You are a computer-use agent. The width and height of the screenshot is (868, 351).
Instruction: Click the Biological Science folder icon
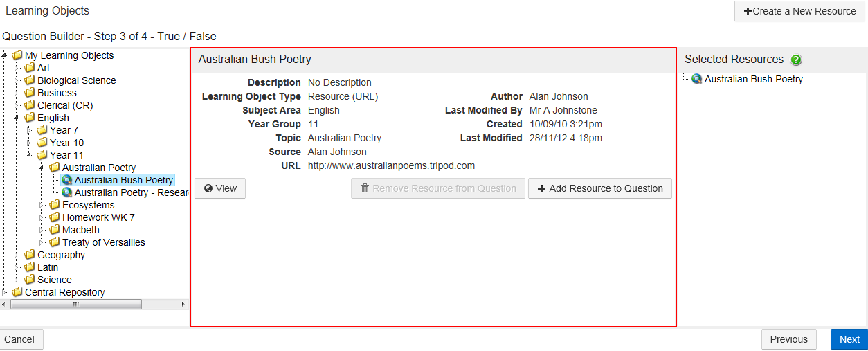[x=30, y=80]
